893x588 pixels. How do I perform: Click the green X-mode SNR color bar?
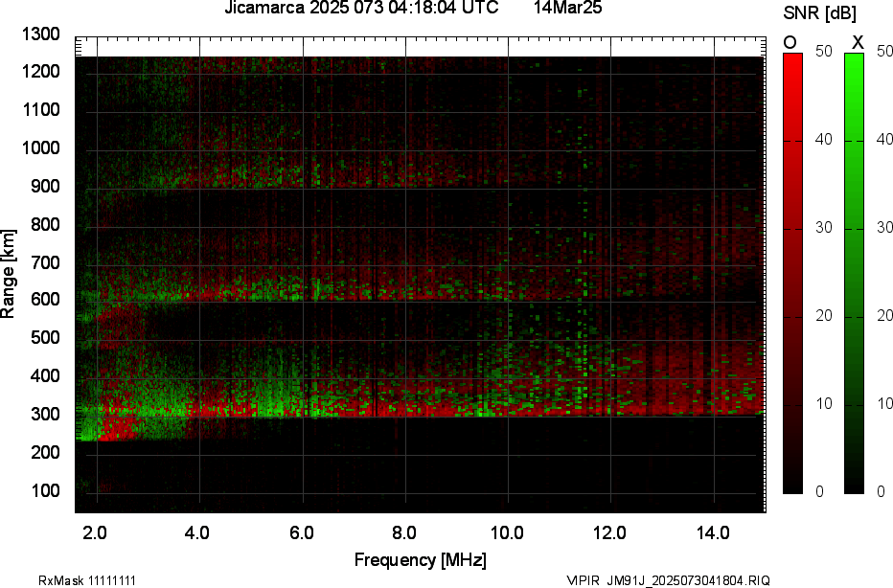pos(854,273)
